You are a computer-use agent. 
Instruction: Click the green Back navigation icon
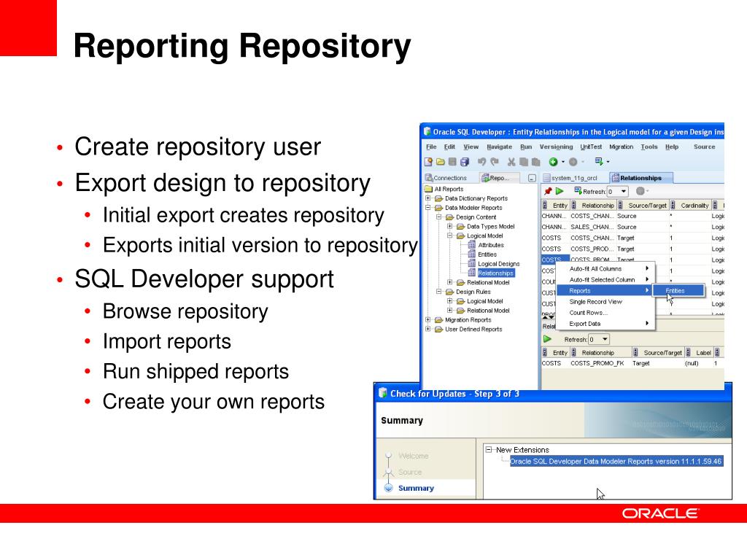[553, 162]
